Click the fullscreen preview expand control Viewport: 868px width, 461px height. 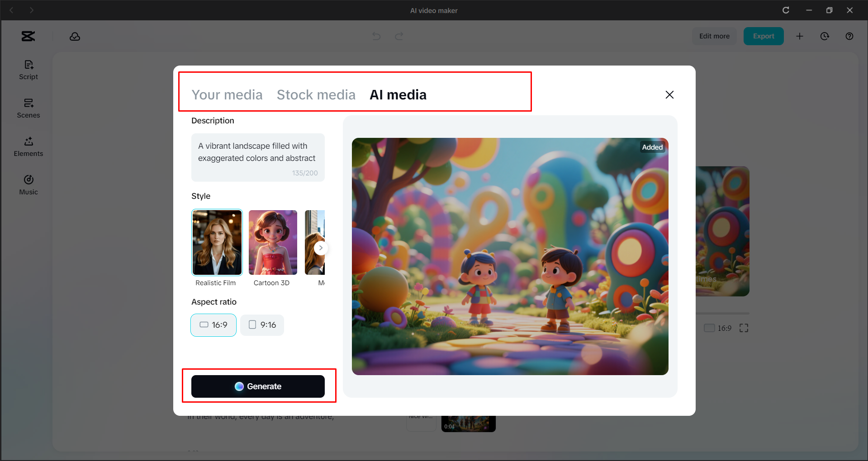pos(743,328)
